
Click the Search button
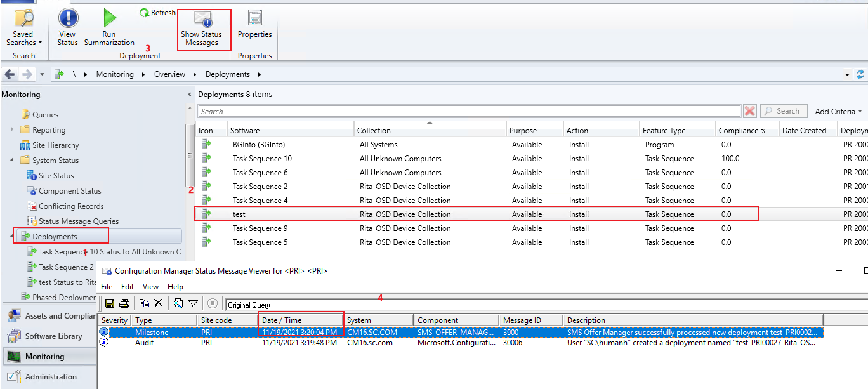pyautogui.click(x=784, y=111)
